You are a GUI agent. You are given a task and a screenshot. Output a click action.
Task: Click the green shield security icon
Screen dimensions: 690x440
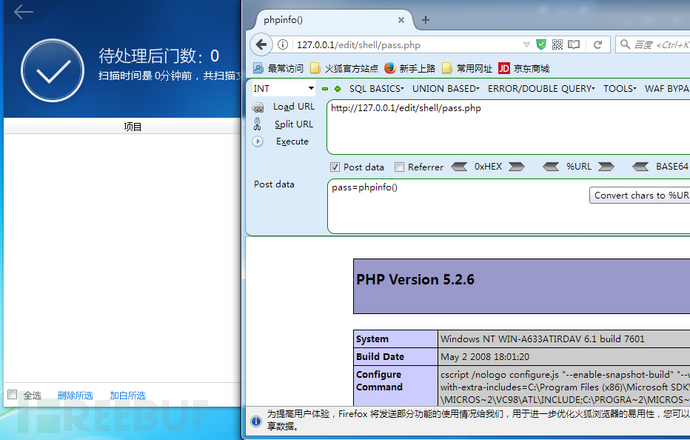tap(541, 44)
